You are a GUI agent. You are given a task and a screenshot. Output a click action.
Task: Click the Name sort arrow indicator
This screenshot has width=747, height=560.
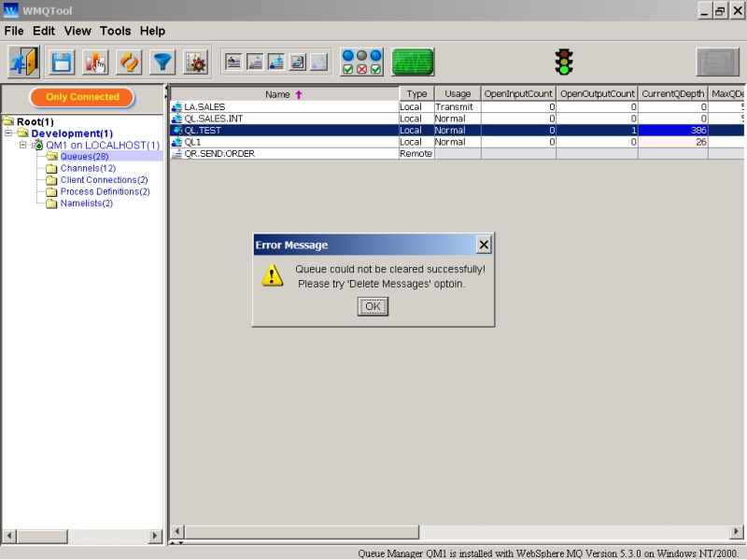[299, 95]
